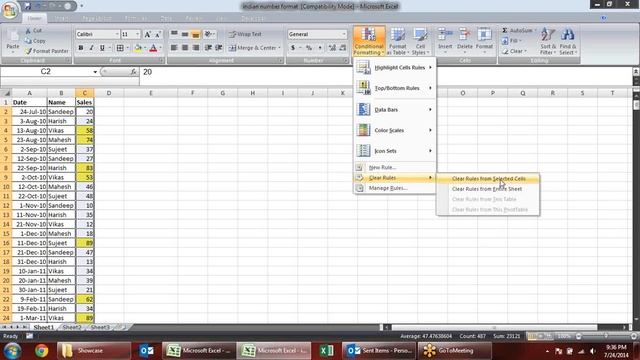Select New Rule menu entry

tap(395, 167)
